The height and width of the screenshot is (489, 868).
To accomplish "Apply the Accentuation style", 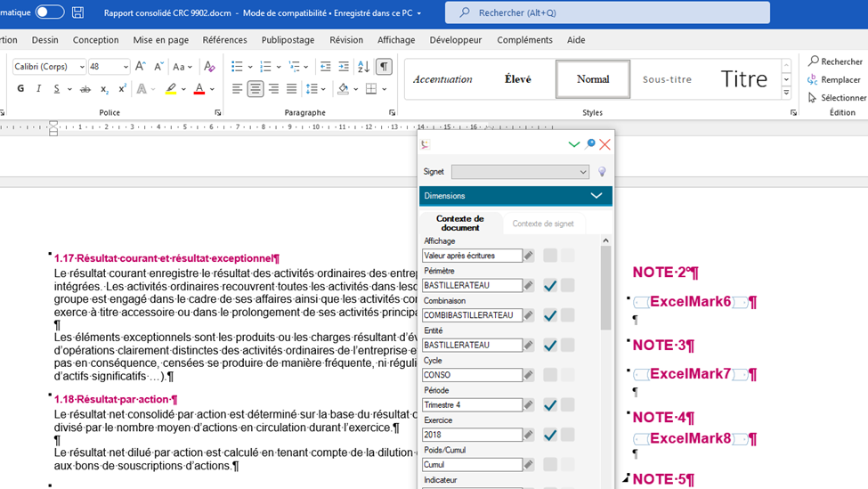I will (x=442, y=79).
